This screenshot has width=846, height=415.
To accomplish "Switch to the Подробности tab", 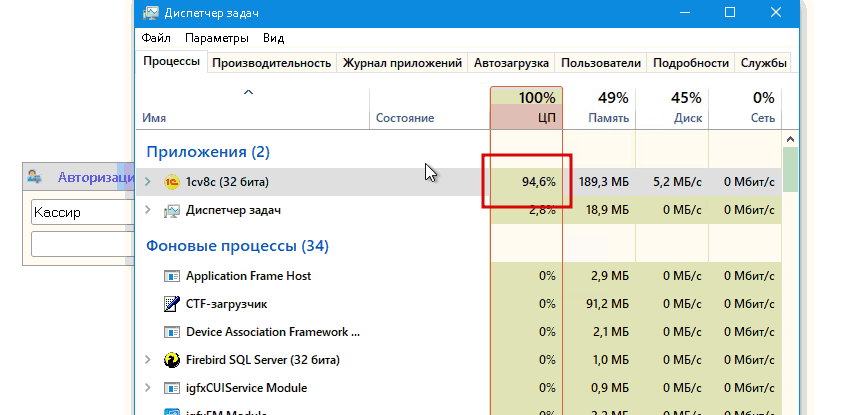I will pos(691,63).
